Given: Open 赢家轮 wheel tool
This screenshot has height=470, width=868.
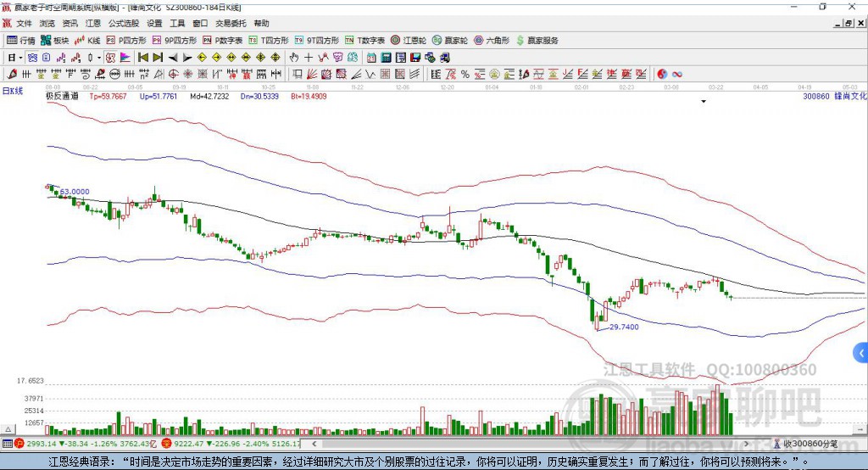Looking at the screenshot, I should click(450, 41).
